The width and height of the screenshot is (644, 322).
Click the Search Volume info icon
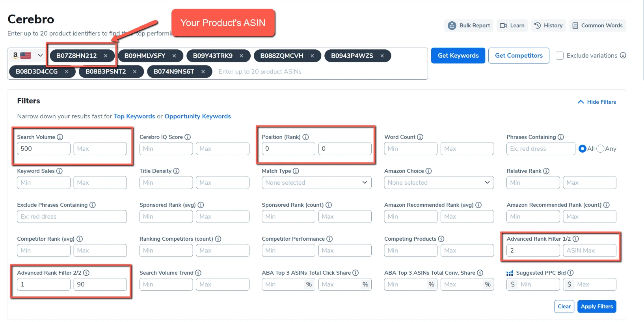[x=60, y=137]
